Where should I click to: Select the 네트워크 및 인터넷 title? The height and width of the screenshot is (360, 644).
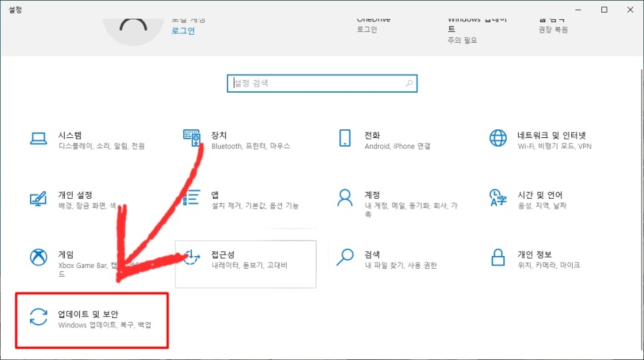click(x=551, y=135)
